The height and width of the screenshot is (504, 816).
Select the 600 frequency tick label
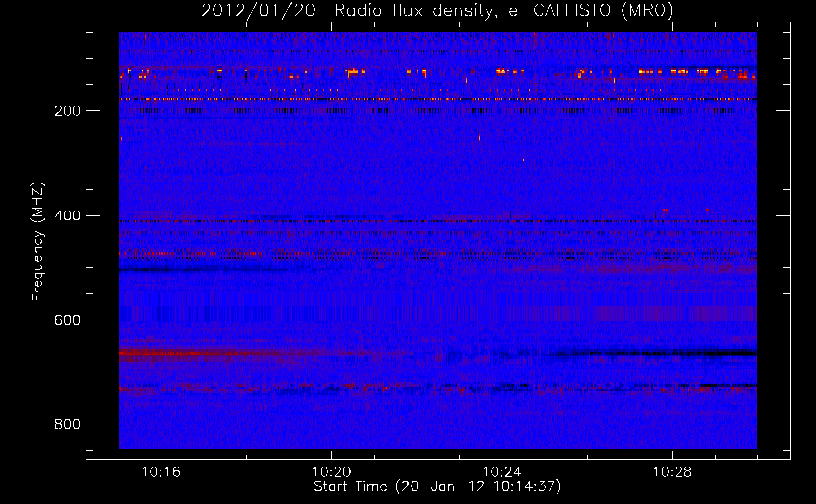click(68, 321)
